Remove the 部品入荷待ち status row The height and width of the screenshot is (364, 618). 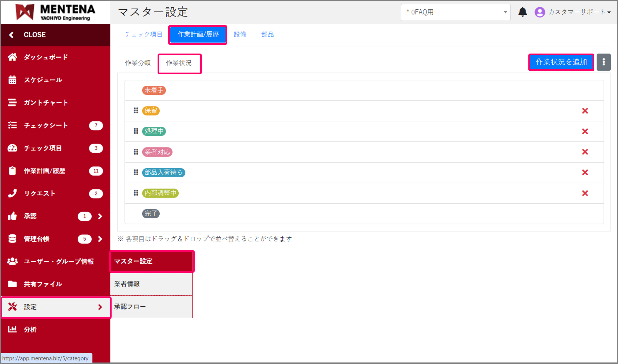coord(585,172)
